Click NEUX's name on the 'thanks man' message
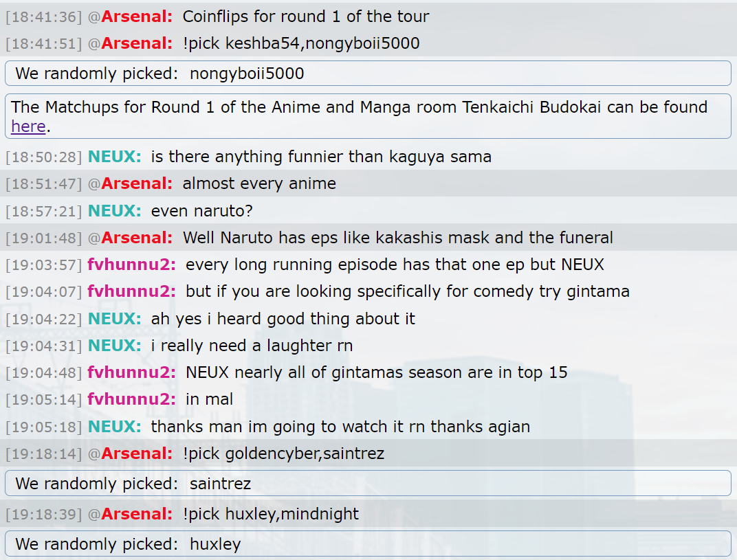This screenshot has width=737, height=560. (x=114, y=427)
